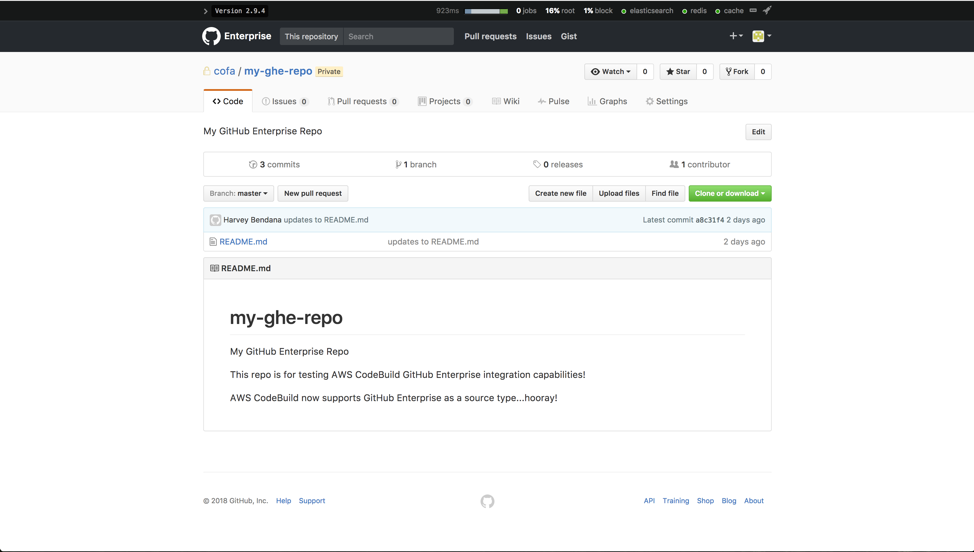Open Harvey Bendana author link

tap(252, 220)
